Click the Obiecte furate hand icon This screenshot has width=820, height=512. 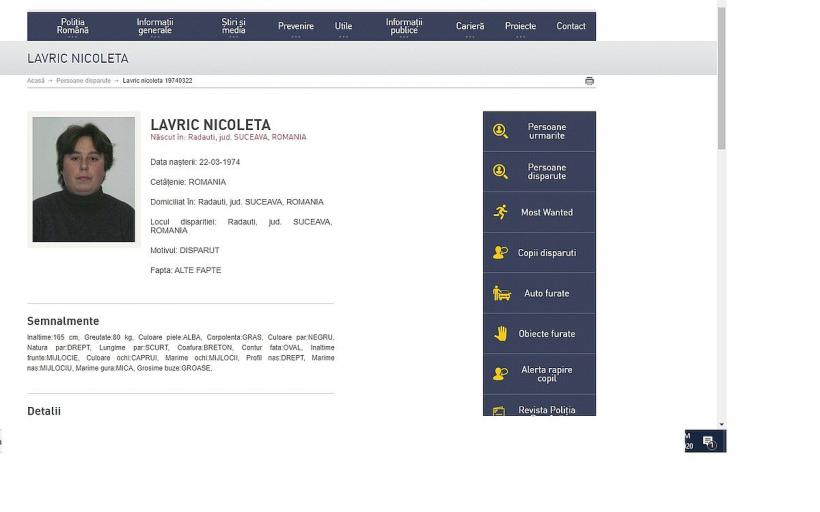coord(500,334)
